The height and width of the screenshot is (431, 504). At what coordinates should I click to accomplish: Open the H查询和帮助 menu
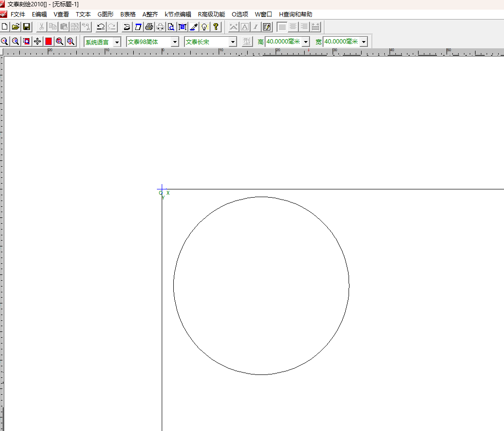tap(296, 14)
